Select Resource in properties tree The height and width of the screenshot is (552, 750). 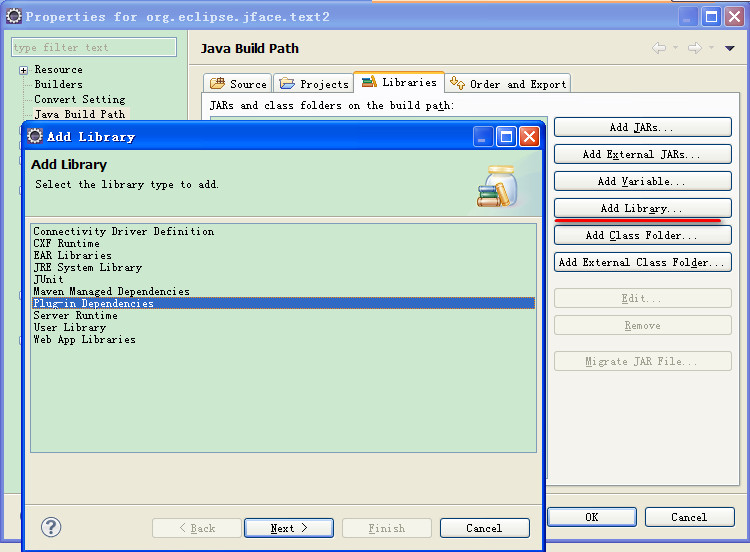[x=58, y=70]
